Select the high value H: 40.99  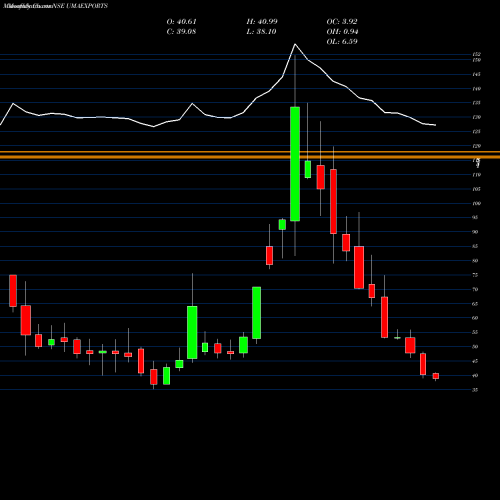262,22
